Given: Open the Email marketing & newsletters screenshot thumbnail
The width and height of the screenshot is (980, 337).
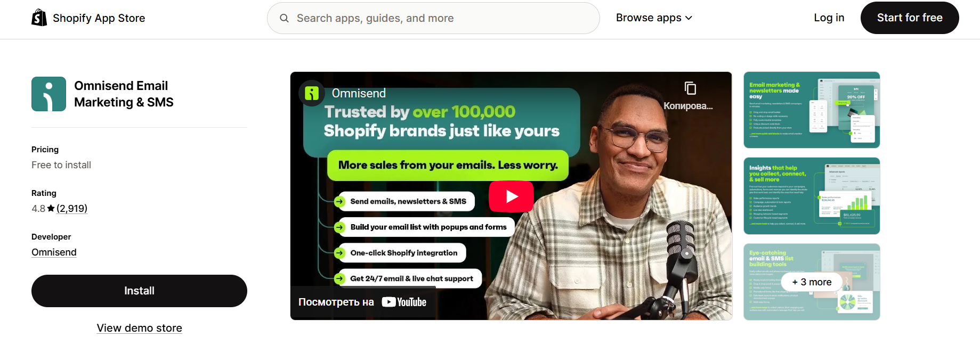Looking at the screenshot, I should (x=812, y=110).
